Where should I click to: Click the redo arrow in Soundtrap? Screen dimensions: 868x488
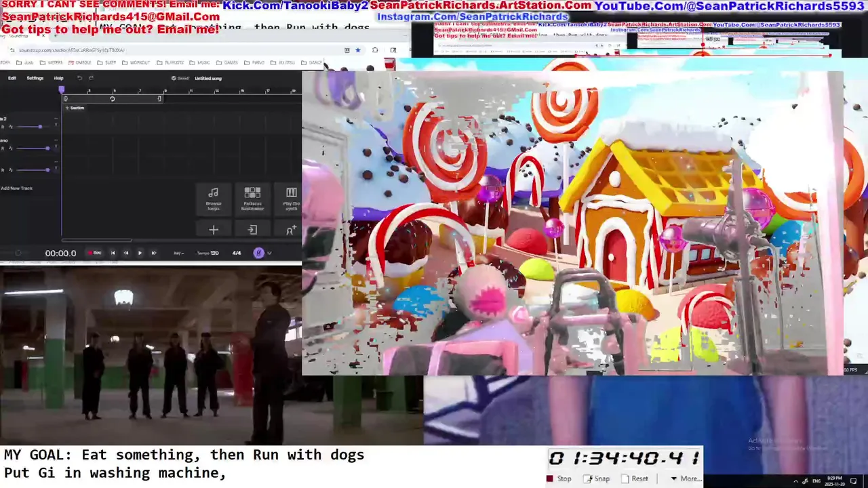pyautogui.click(x=91, y=78)
